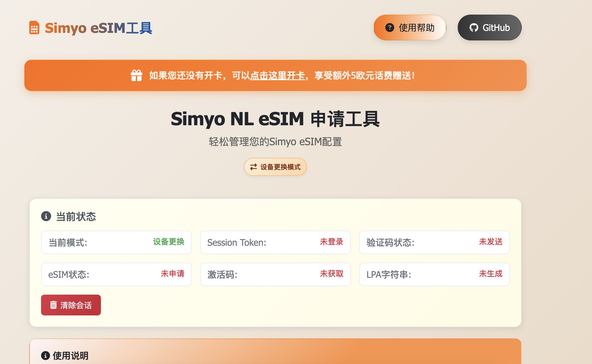This screenshot has height=364, width=592.
Task: Click the eSIM状态: label
Action: tap(69, 274)
